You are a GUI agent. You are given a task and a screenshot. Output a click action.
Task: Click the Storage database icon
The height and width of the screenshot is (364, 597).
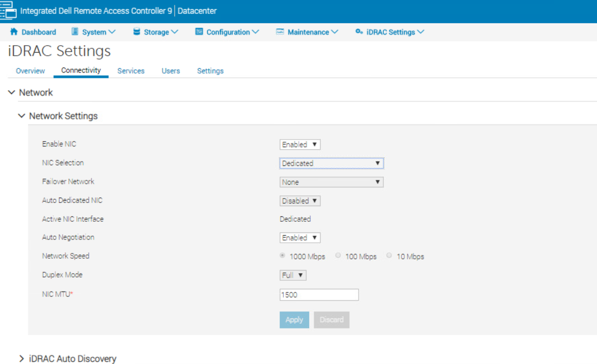[x=137, y=32]
